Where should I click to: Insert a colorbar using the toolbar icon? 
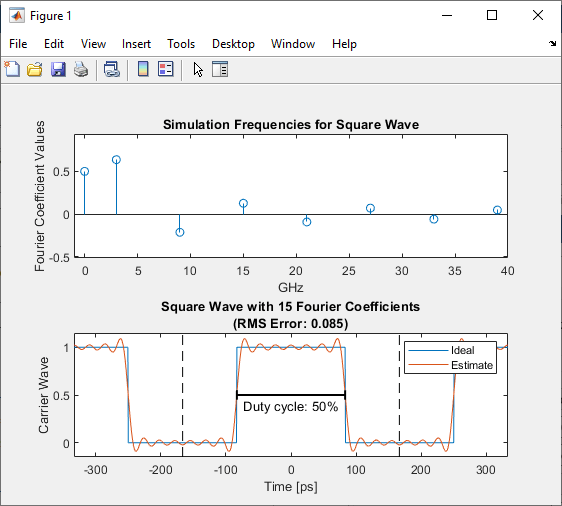click(x=143, y=69)
